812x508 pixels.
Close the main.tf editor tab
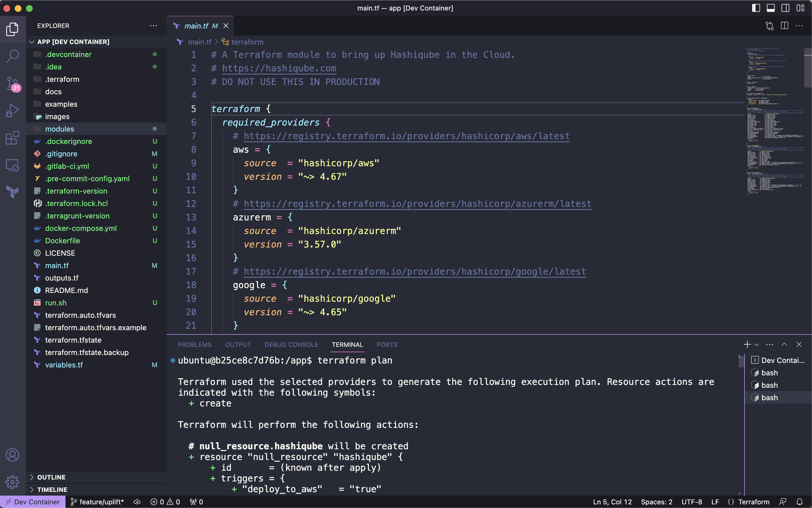[226, 26]
